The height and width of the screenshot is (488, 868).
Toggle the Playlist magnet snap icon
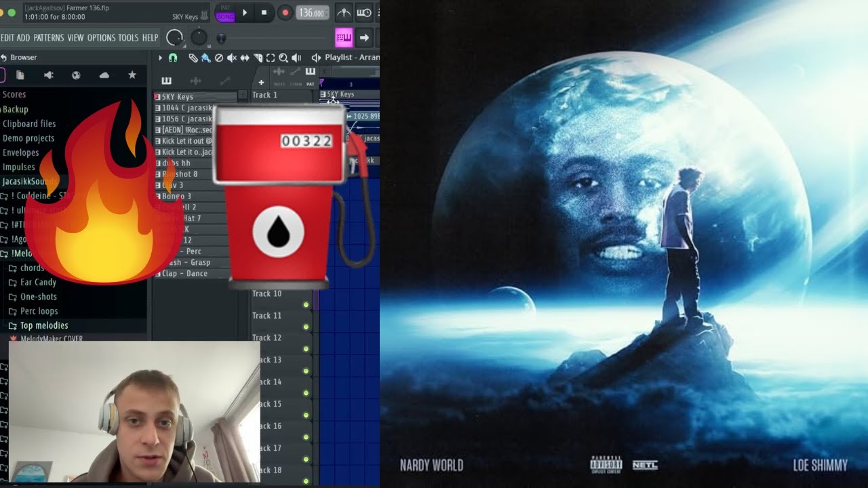tap(173, 58)
